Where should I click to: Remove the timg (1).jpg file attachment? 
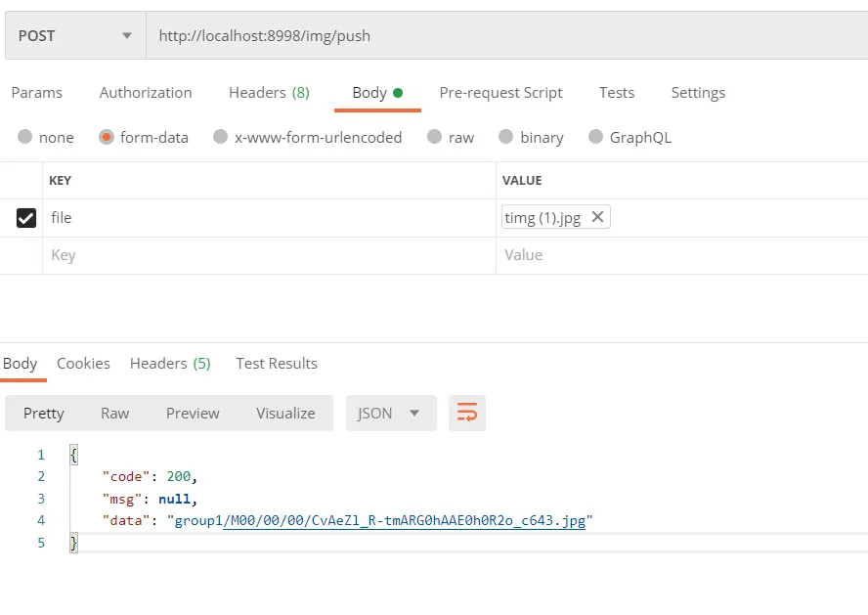[597, 218]
